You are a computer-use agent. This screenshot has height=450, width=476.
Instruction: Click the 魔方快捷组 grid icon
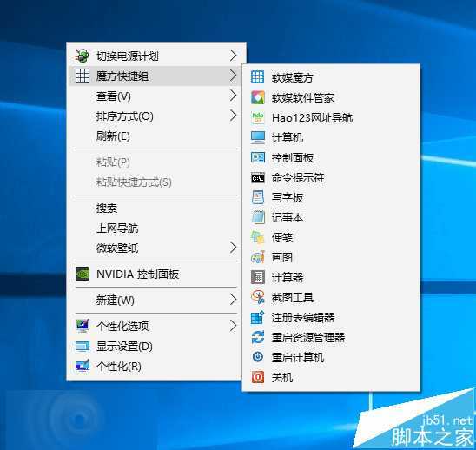point(83,76)
